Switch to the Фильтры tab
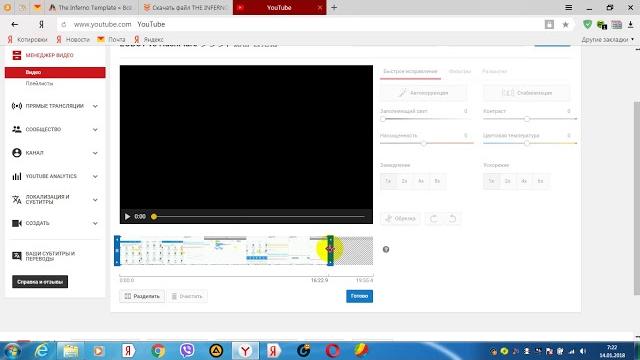Viewport: 640px width, 360px height. (460, 71)
